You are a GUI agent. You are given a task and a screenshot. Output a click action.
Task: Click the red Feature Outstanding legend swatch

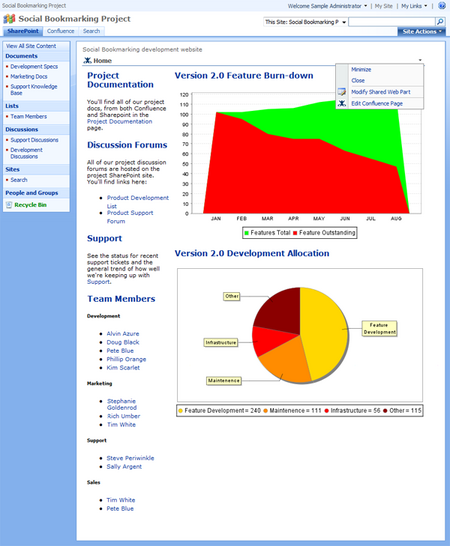point(295,233)
